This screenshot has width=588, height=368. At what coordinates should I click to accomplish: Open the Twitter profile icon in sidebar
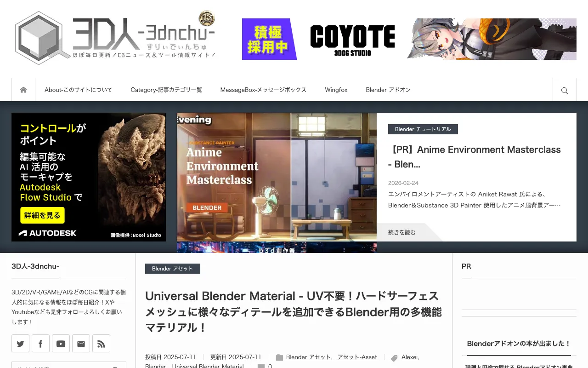tap(20, 343)
